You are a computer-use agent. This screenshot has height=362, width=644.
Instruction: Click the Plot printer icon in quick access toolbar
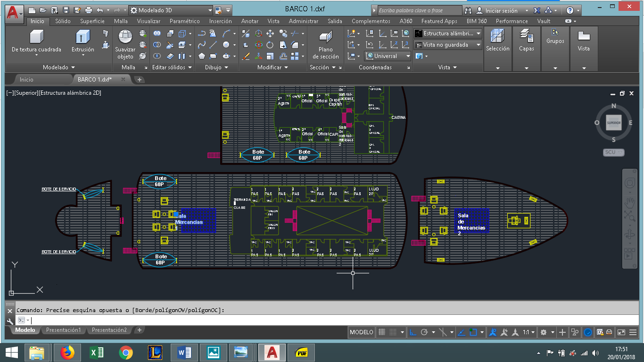(88, 10)
